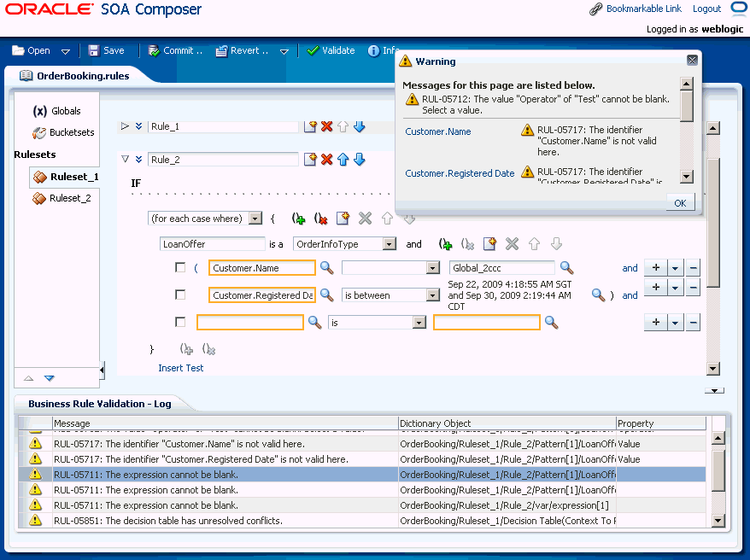
Task: Delete pattern in the LoanOffer row
Action: 512,244
